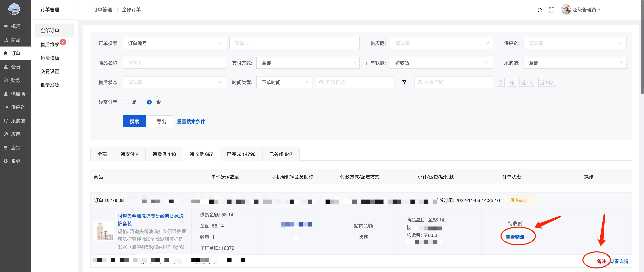Focus the 商品名称 input field
This screenshot has width=644, height=272.
(x=174, y=63)
